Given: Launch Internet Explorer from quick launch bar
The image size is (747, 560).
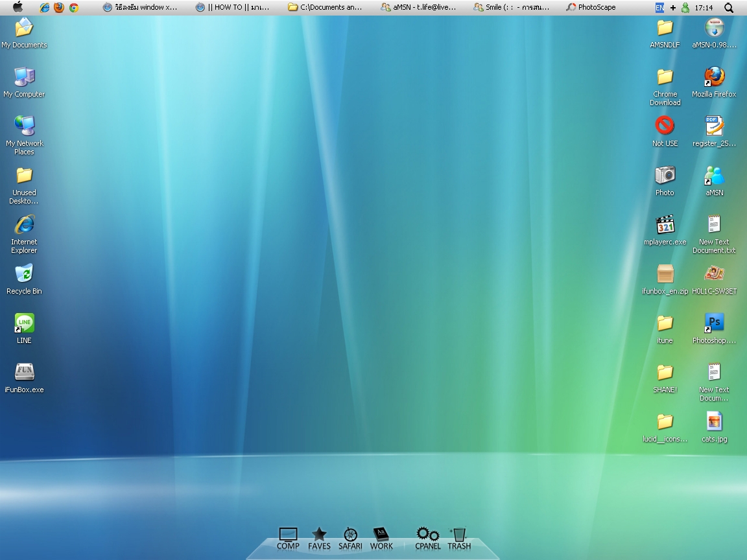Looking at the screenshot, I should tap(44, 7).
